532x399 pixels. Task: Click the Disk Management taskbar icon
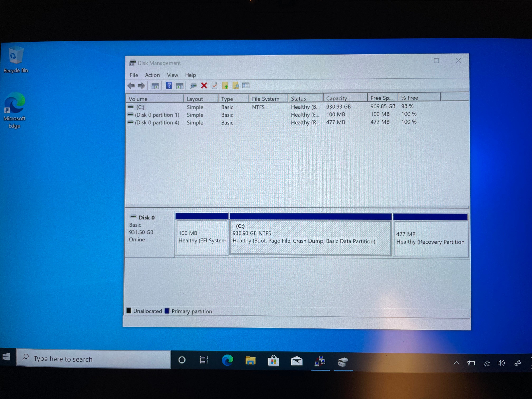[343, 362]
